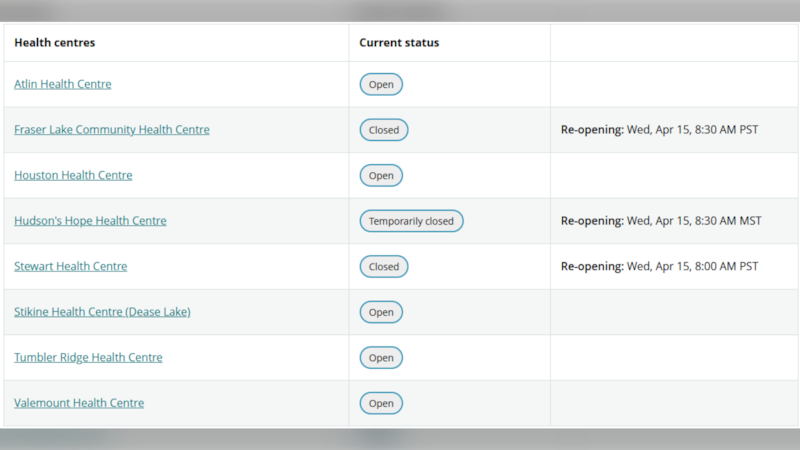Open the Houston Health Centre link
800x450 pixels.
pos(73,175)
